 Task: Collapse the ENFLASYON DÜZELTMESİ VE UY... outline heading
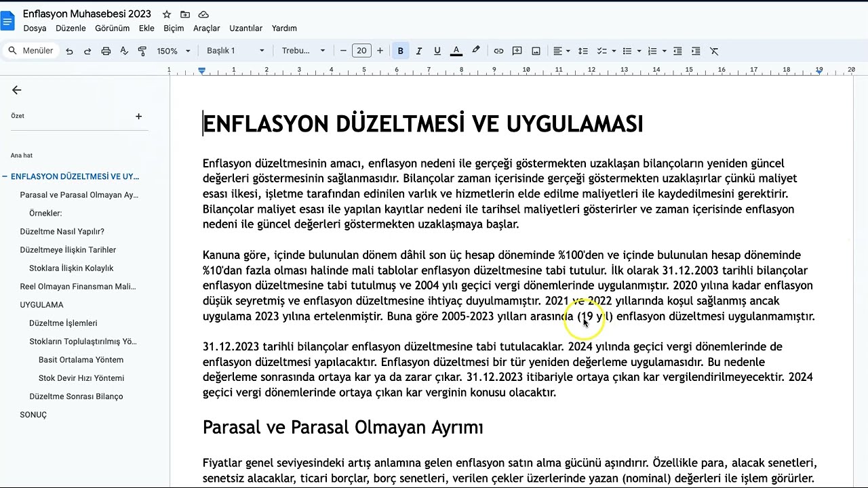5,176
